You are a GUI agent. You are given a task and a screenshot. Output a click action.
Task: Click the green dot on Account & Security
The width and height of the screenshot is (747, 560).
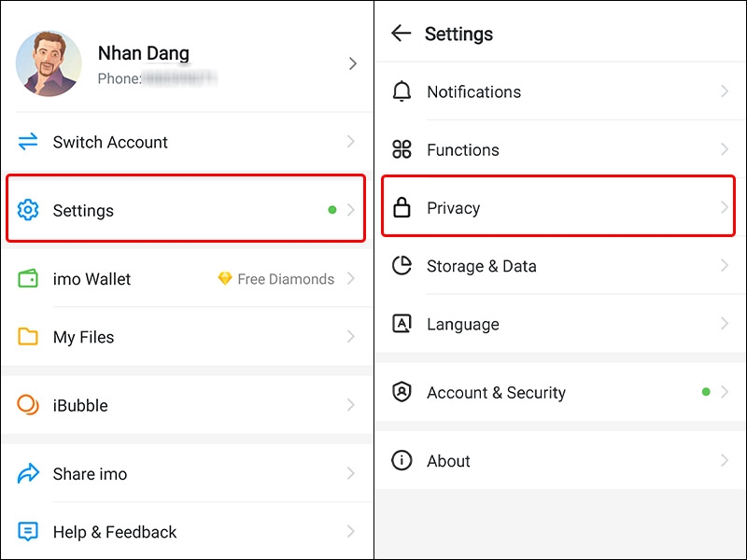(x=706, y=391)
